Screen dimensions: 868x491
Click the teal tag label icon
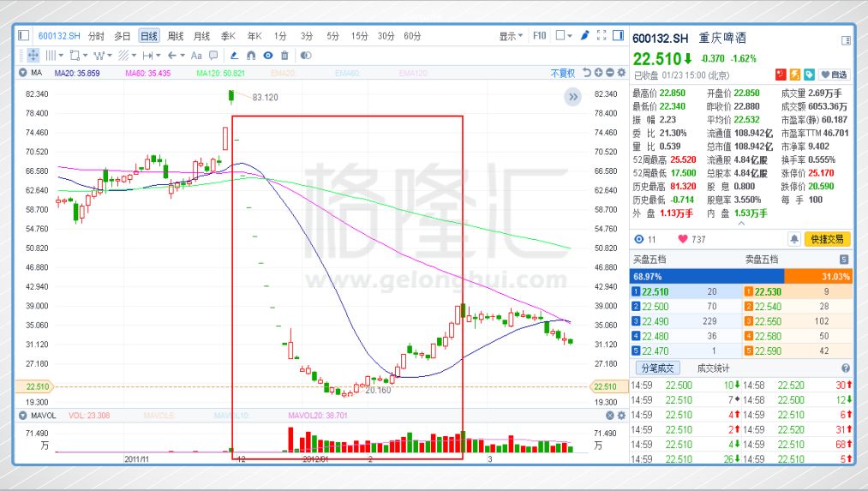(810, 75)
